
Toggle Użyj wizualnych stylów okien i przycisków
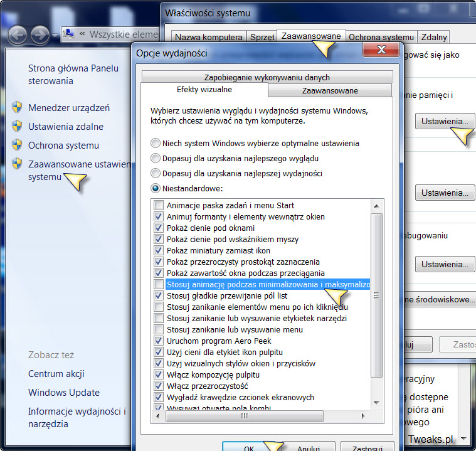point(159,363)
